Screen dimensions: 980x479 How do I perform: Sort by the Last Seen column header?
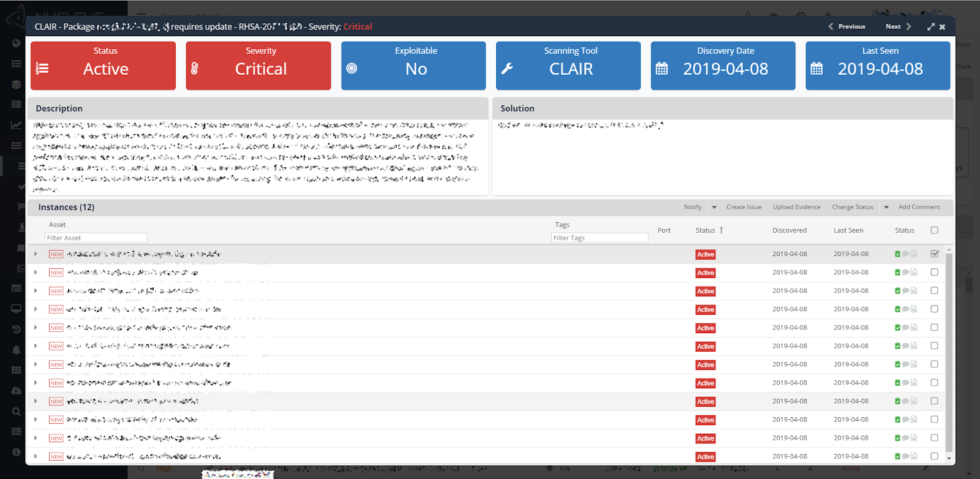[x=848, y=230]
